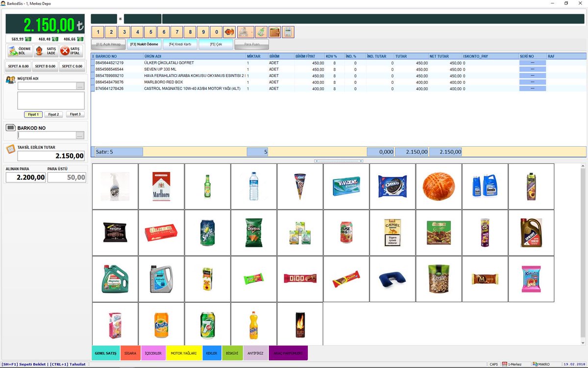Click the red backspace arrow icon
The width and height of the screenshot is (588, 368).
tap(229, 32)
